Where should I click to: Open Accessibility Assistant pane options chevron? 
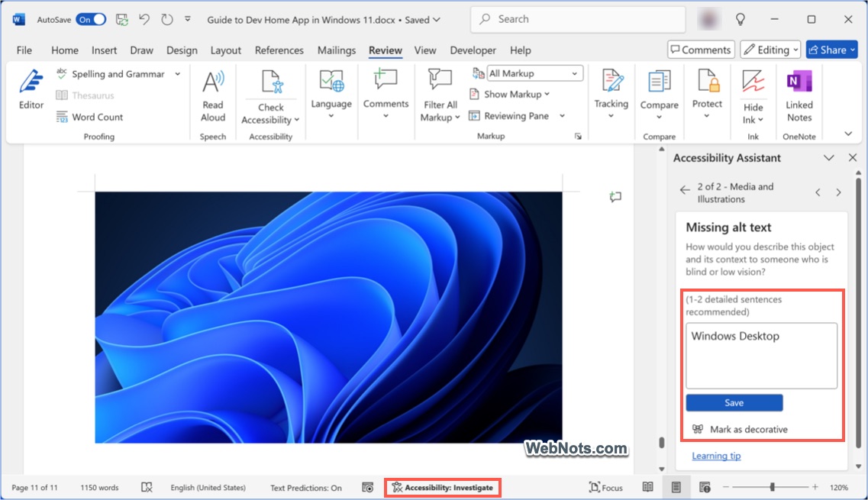(x=829, y=158)
